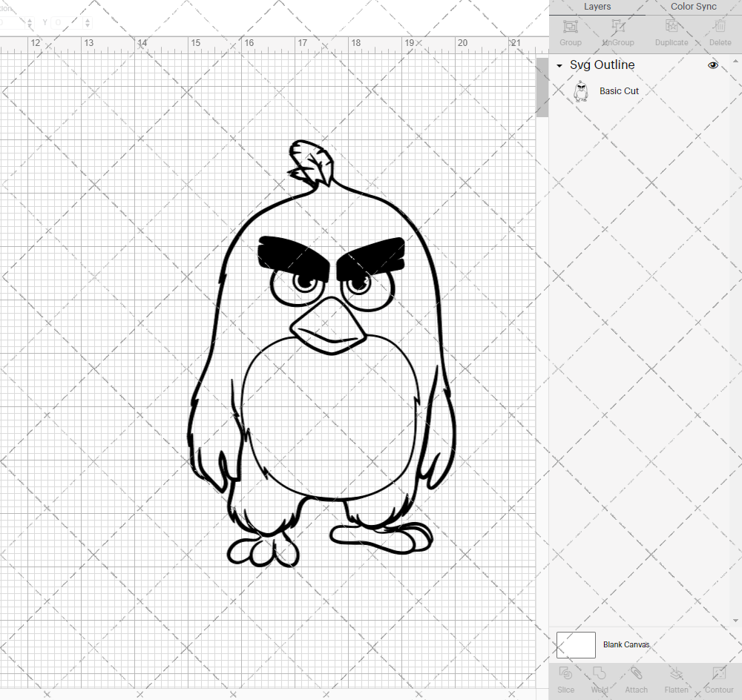This screenshot has width=742, height=700.
Task: Click the Group icon
Action: point(570,33)
